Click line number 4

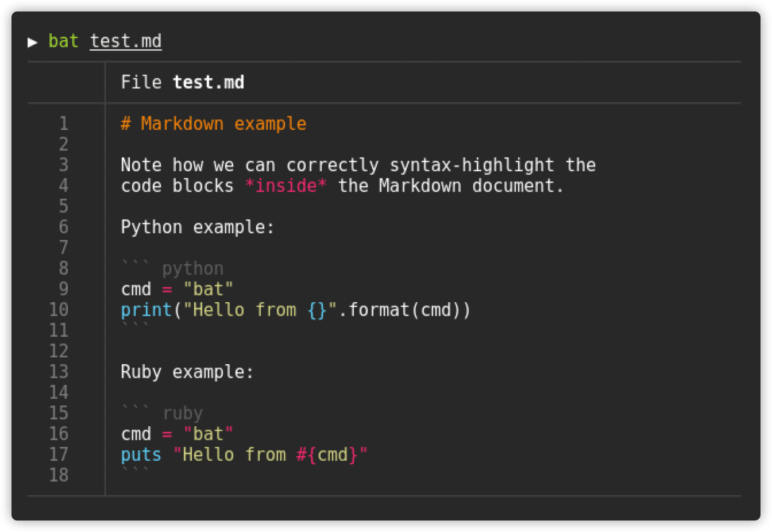coord(64,186)
